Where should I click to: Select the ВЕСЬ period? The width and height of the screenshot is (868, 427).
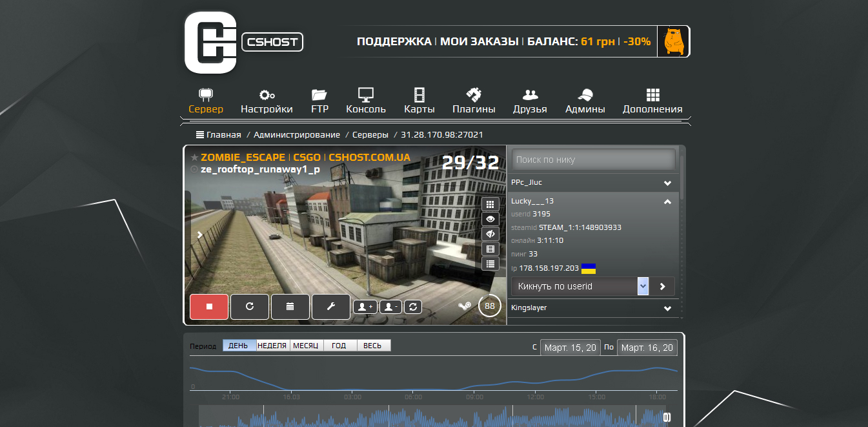[x=374, y=346]
